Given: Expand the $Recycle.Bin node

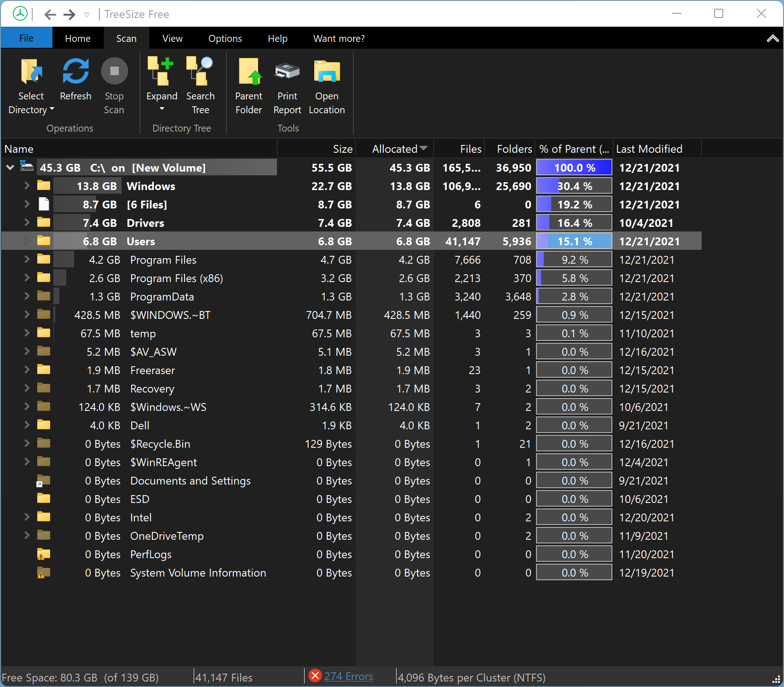Looking at the screenshot, I should [x=27, y=443].
